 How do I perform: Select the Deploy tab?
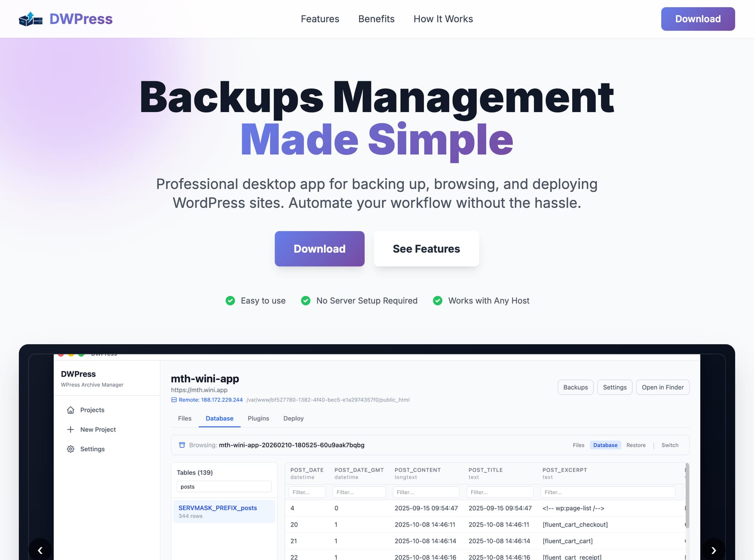click(x=294, y=418)
